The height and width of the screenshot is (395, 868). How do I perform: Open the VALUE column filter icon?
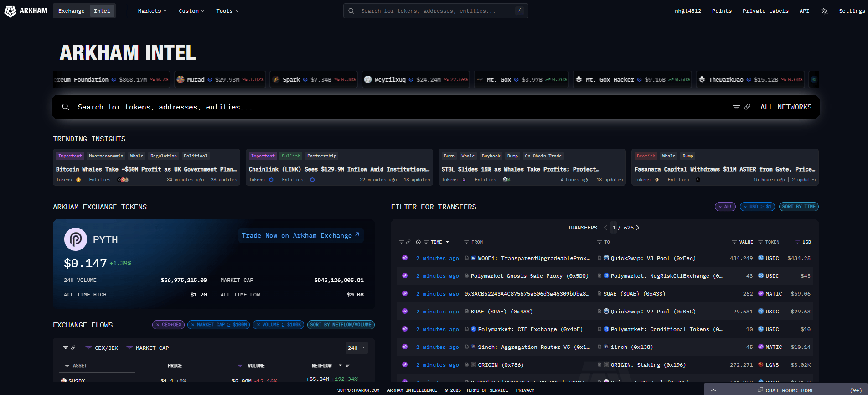(734, 242)
